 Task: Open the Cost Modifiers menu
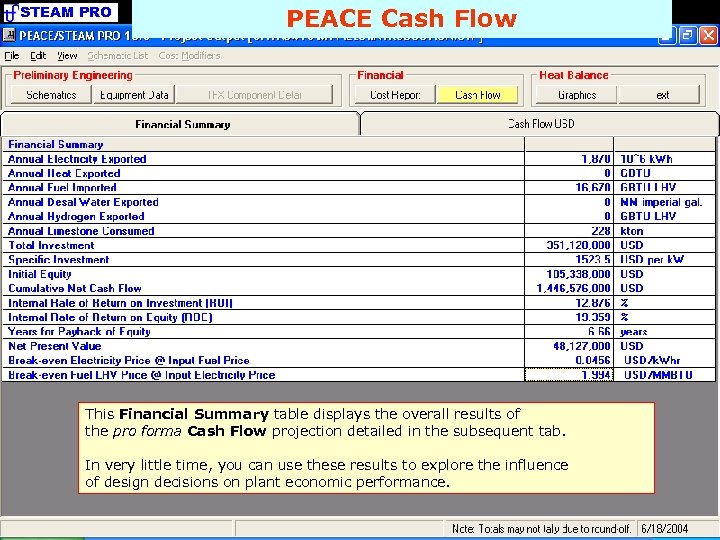[189, 56]
